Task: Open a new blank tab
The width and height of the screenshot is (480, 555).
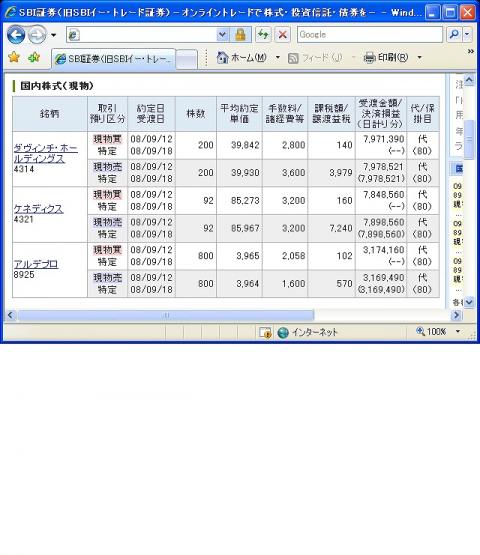Action: 187,59
